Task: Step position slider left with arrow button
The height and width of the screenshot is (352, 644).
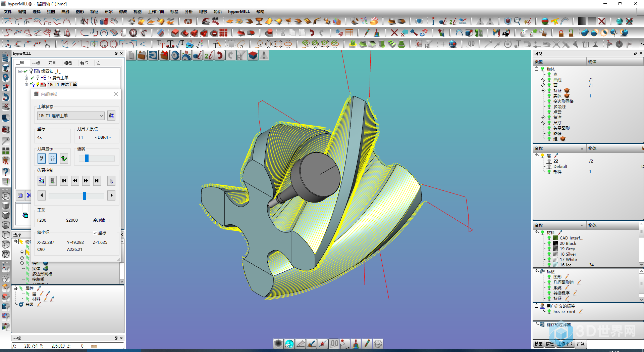Action: 42,195
